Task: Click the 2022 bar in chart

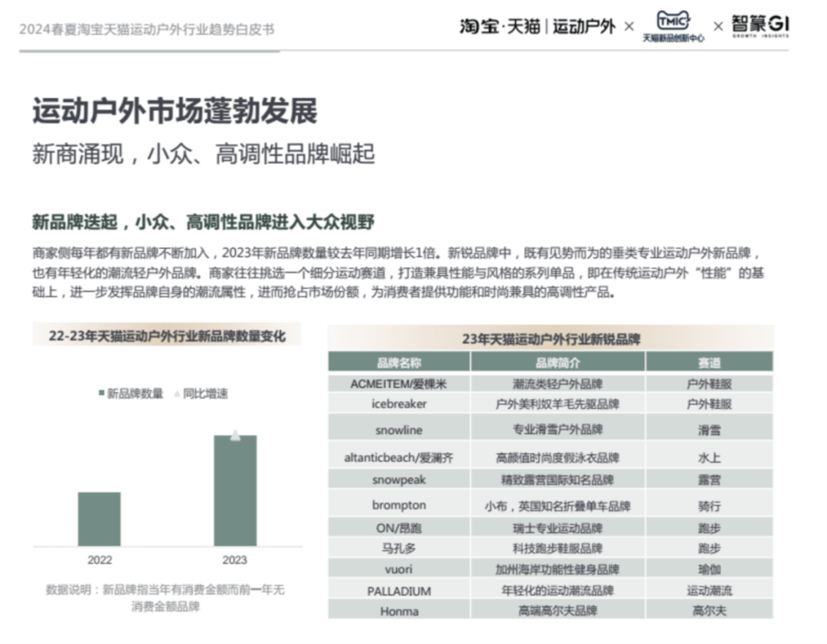Action: (x=100, y=518)
